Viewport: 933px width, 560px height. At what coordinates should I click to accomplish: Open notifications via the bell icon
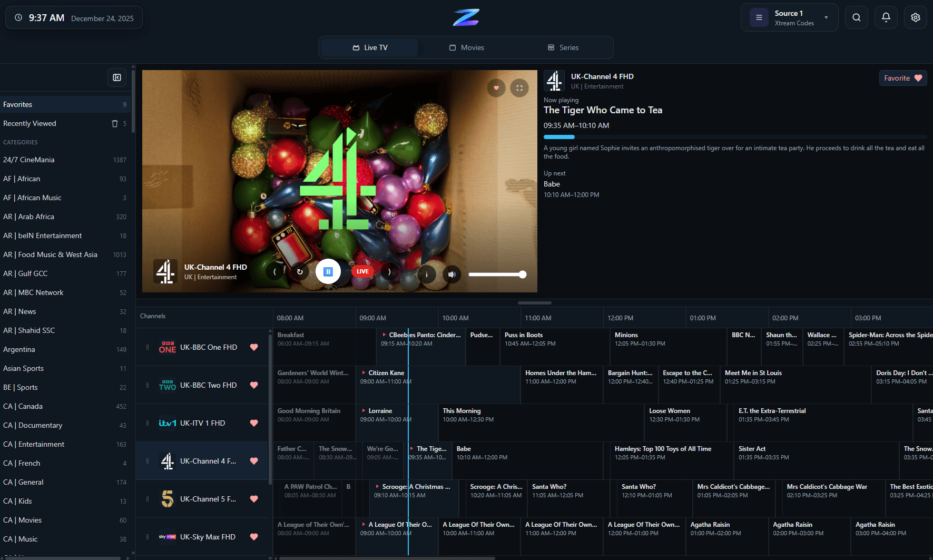[886, 17]
